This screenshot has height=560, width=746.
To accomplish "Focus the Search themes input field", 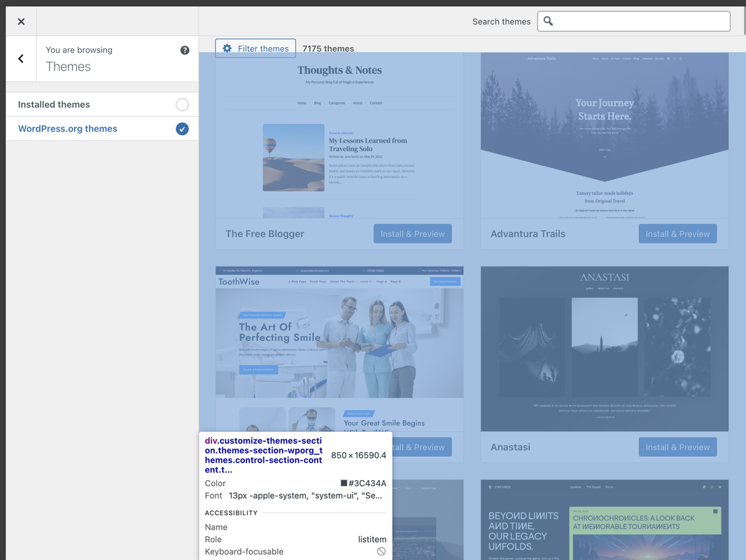I will (634, 22).
